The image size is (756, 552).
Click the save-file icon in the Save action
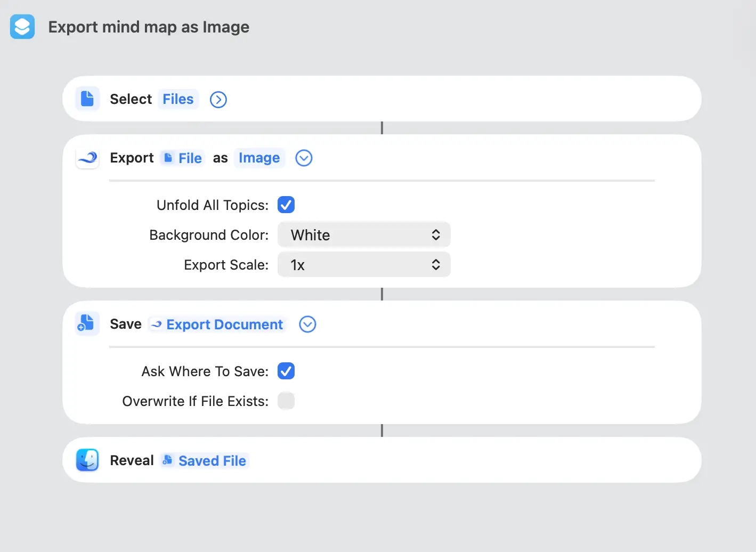coord(87,323)
